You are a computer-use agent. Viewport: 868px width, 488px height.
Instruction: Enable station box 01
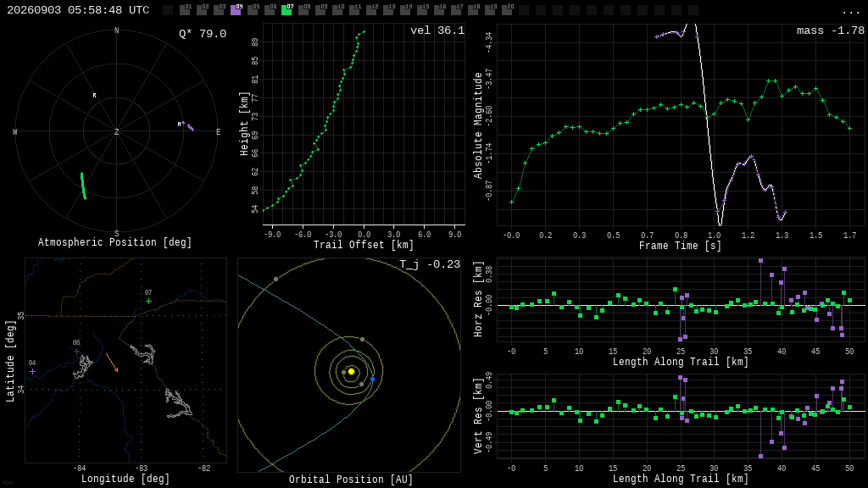186,10
